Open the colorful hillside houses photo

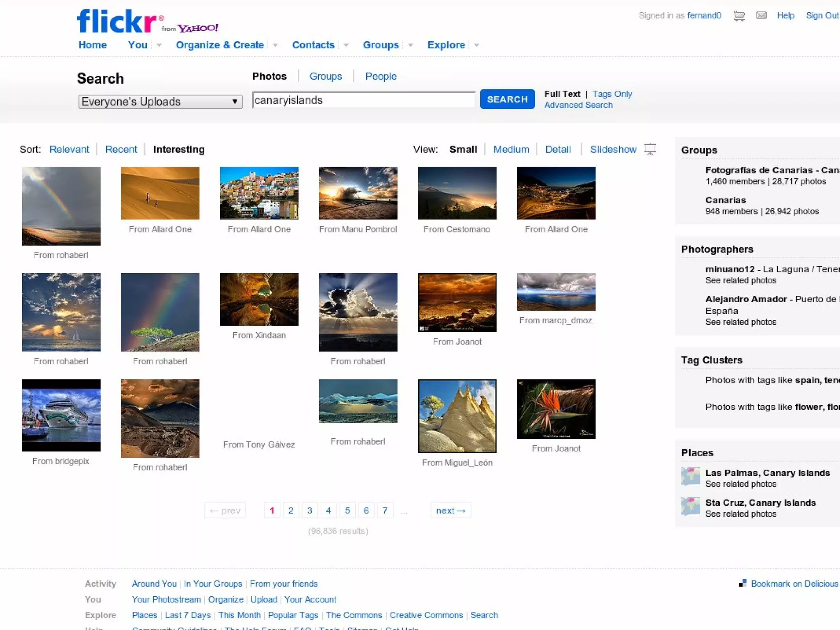point(259,193)
